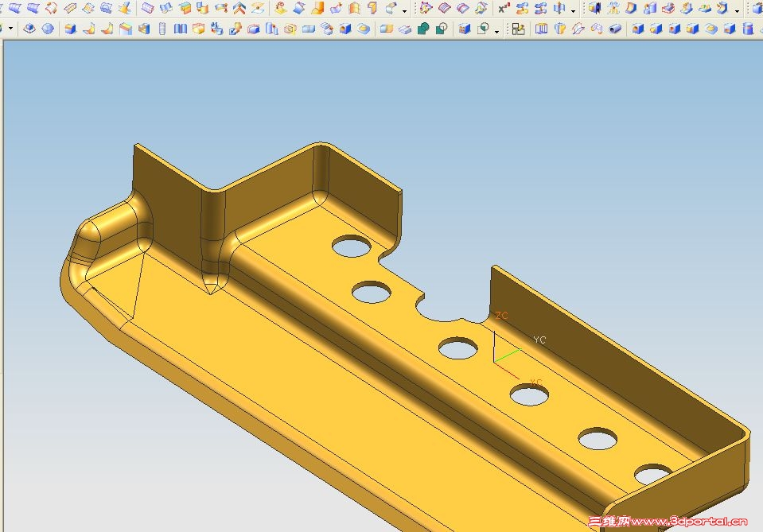This screenshot has width=763, height=532.
Task: Select the sphere primitive icon
Action: coord(48,29)
